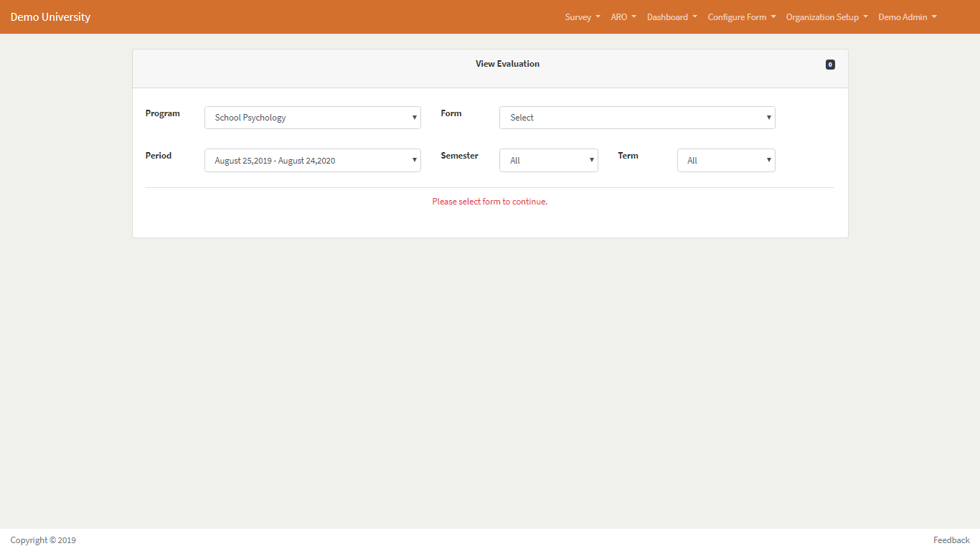Click the Demo University brand link
This screenshot has height=551, width=980.
point(50,17)
